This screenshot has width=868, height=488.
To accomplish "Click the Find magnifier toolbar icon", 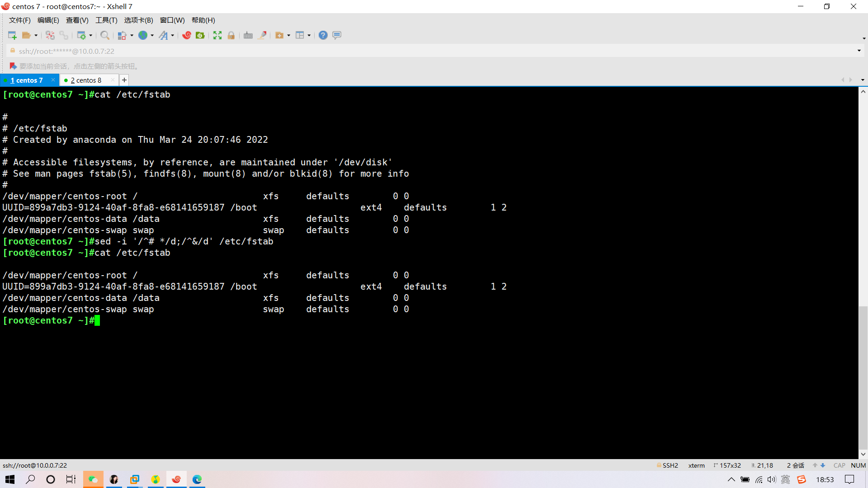I will tap(104, 35).
